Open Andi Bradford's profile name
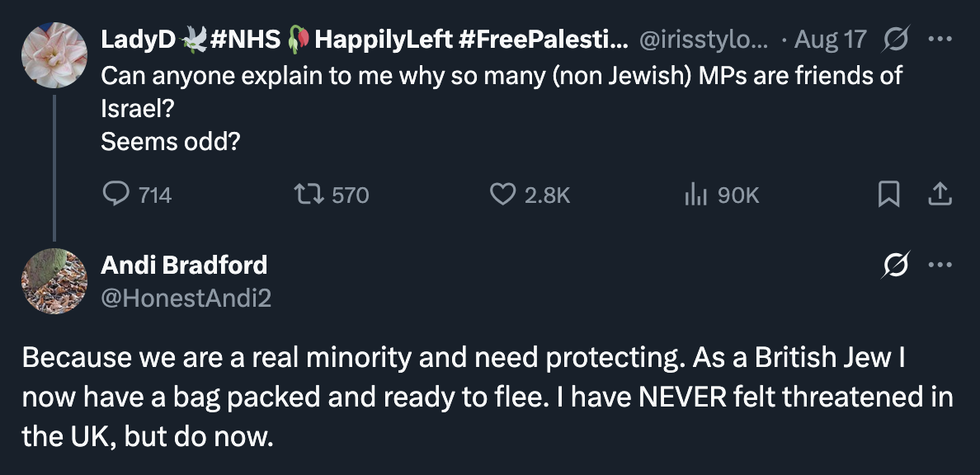 [x=184, y=265]
